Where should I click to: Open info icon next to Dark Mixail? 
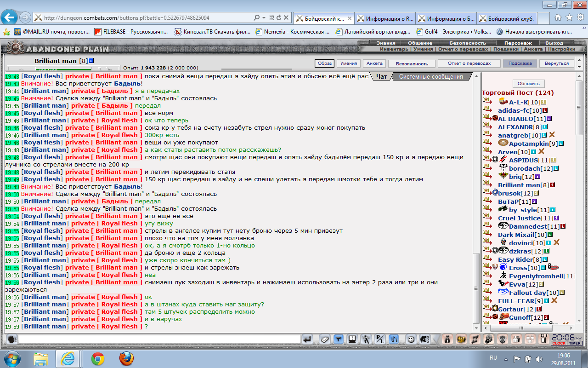click(550, 235)
